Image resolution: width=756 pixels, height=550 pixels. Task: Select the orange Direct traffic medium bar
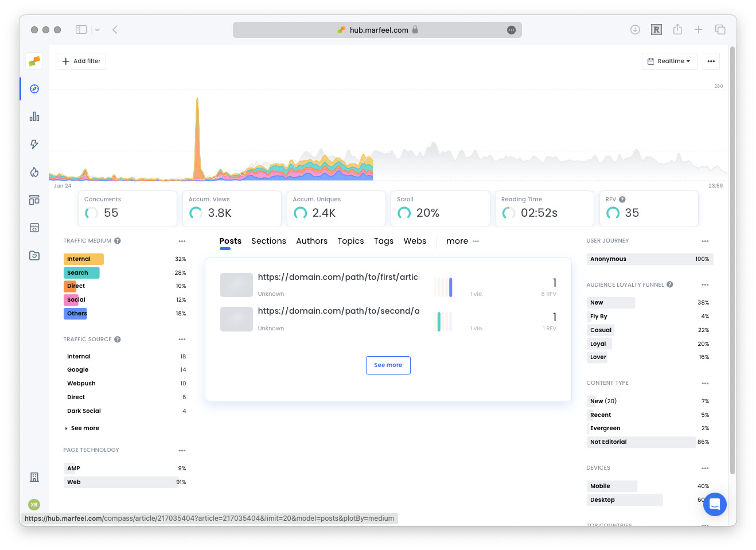tap(70, 286)
